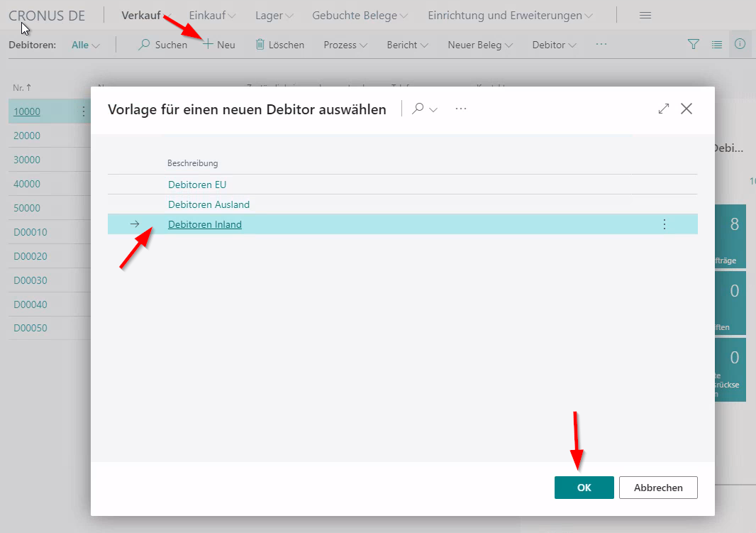Open row options for customer 10000
756x533 pixels.
84,111
